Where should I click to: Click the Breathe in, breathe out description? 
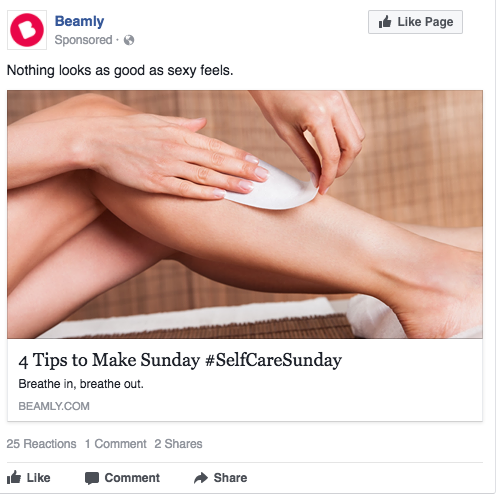coord(81,384)
